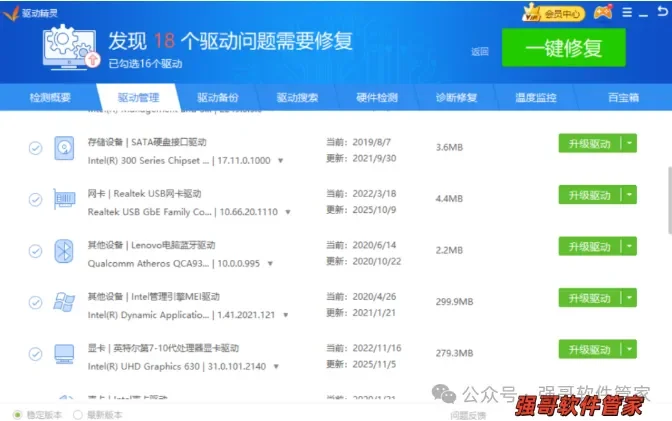The width and height of the screenshot is (672, 421).
Task: Click the Qualcomm Atheros QCA93... name
Action: point(148,263)
